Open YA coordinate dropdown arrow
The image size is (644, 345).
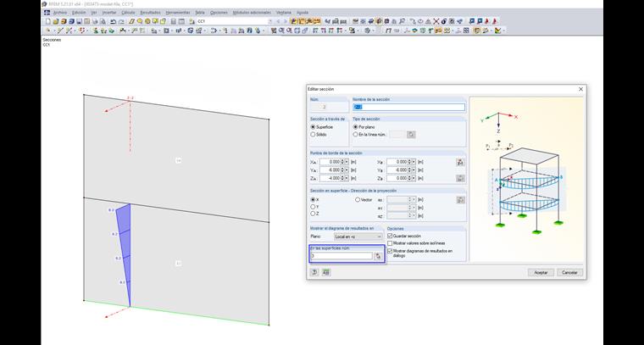click(x=347, y=170)
